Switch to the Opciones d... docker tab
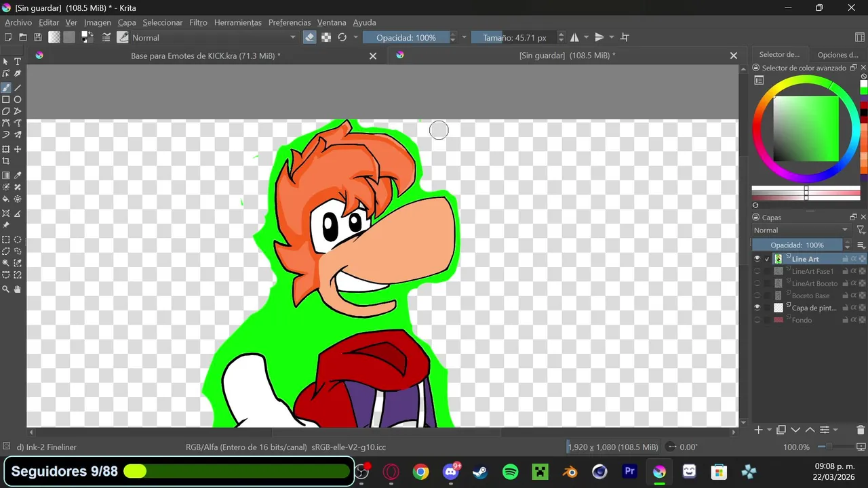 pyautogui.click(x=837, y=55)
